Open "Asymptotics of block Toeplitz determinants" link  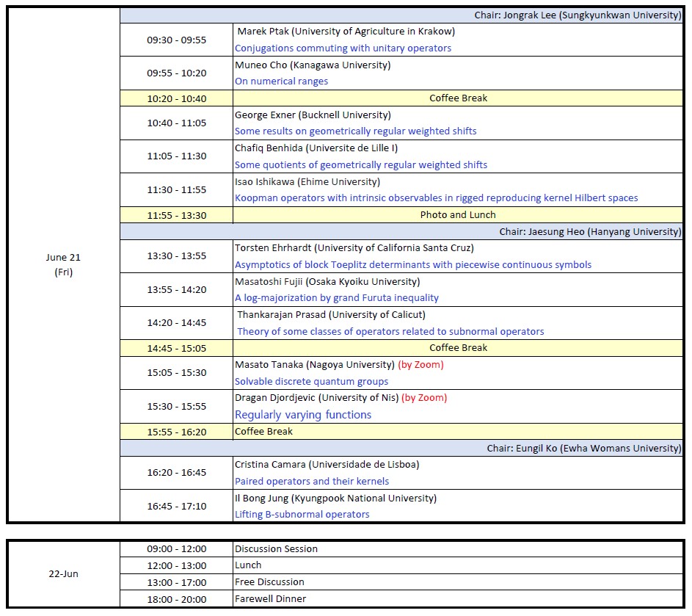coord(412,264)
